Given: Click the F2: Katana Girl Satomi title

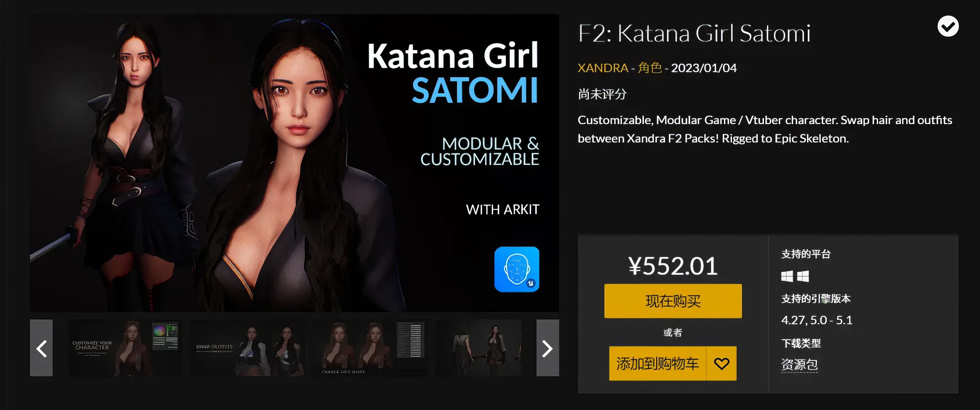Looking at the screenshot, I should point(694,33).
